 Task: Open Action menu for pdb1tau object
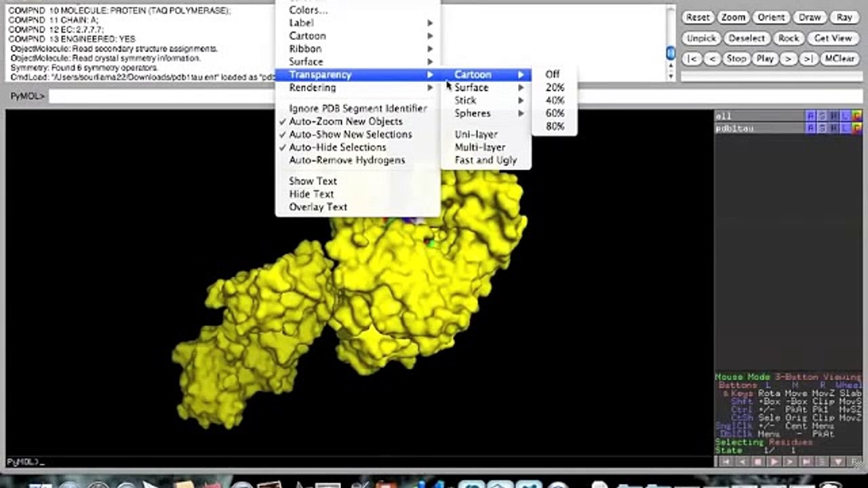810,128
